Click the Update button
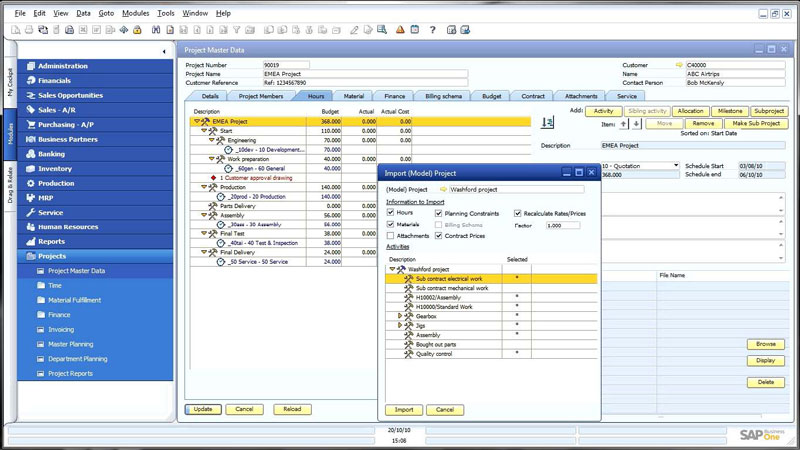 (x=203, y=409)
